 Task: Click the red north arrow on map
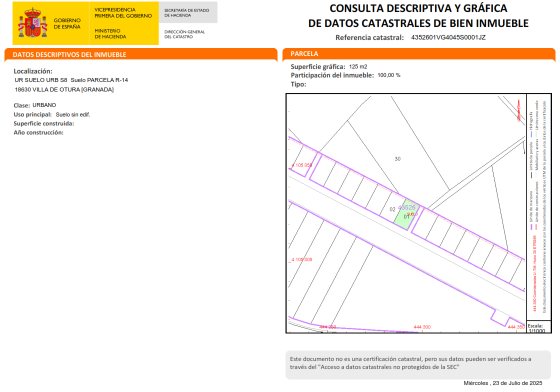coord(518,110)
